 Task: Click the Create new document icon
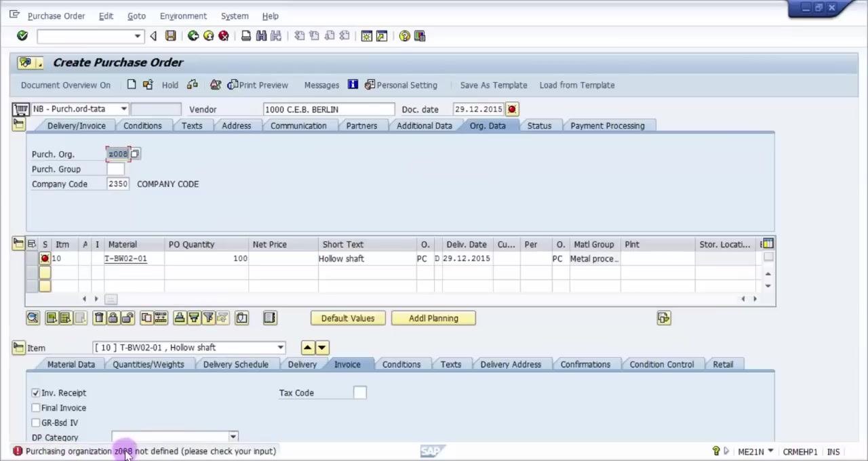pos(132,85)
